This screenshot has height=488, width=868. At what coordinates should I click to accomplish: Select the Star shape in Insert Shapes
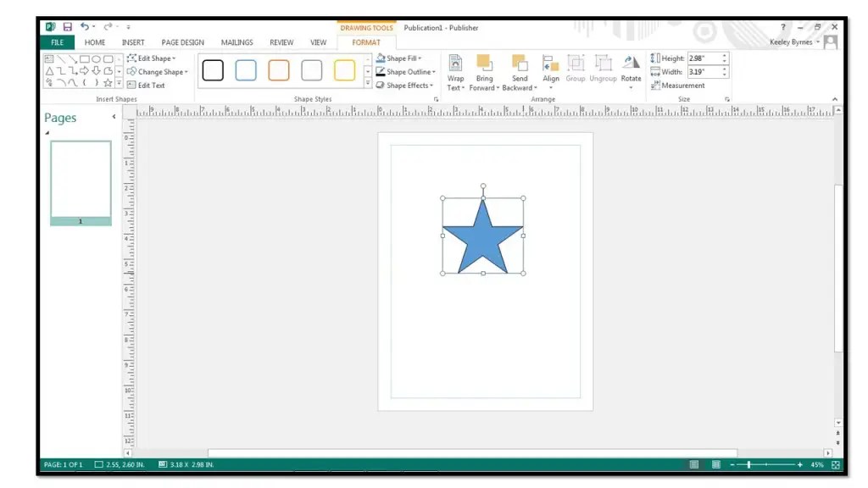click(x=108, y=83)
